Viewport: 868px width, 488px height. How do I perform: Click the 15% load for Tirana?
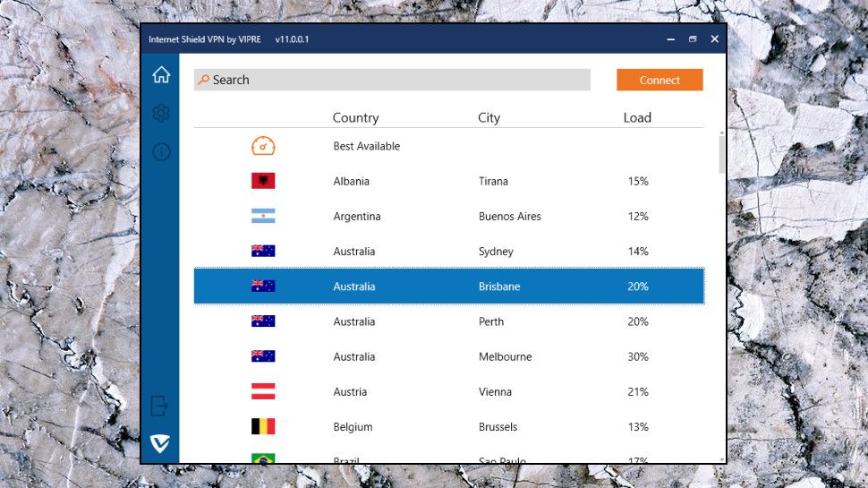coord(638,181)
